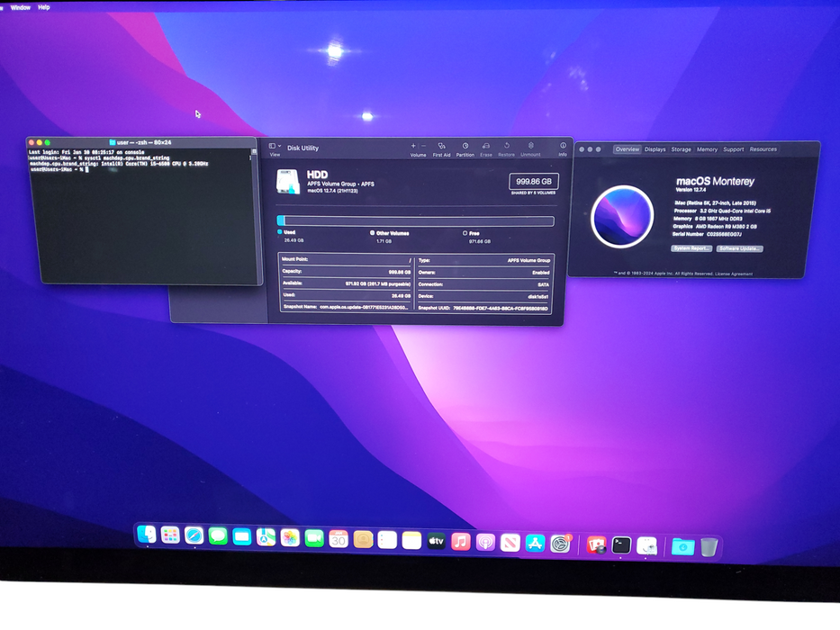Open Photo Booth from the Dock

tap(596, 544)
